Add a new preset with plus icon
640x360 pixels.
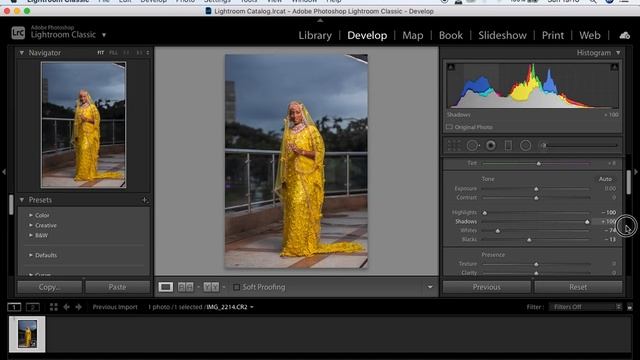[x=144, y=200]
